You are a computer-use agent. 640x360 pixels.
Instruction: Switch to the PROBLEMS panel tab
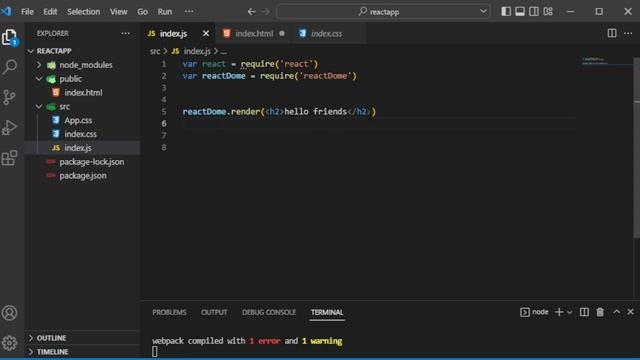point(169,312)
